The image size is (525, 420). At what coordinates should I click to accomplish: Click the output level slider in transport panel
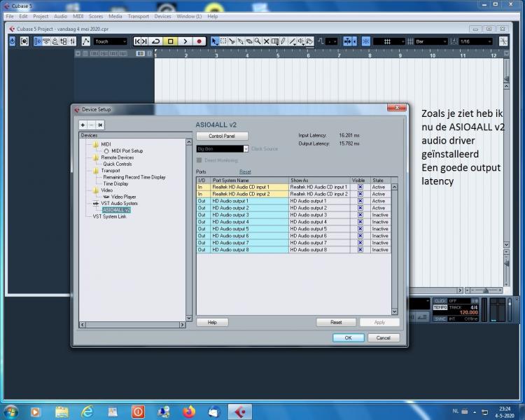pyautogui.click(x=510, y=303)
